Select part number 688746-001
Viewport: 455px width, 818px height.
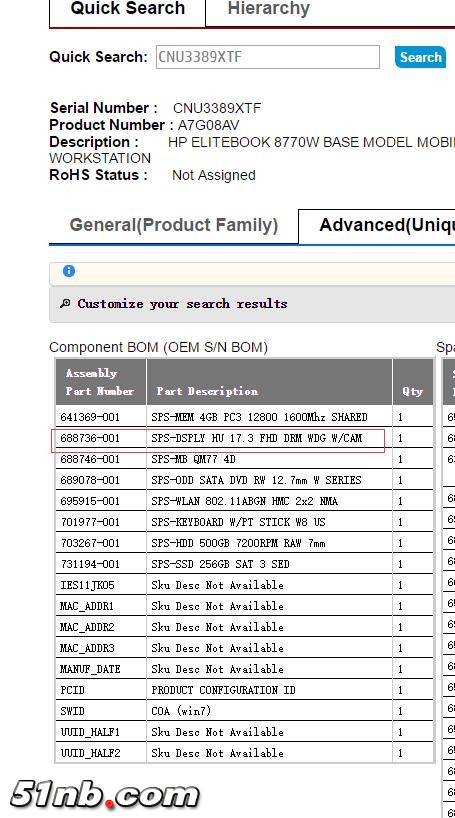90,459
